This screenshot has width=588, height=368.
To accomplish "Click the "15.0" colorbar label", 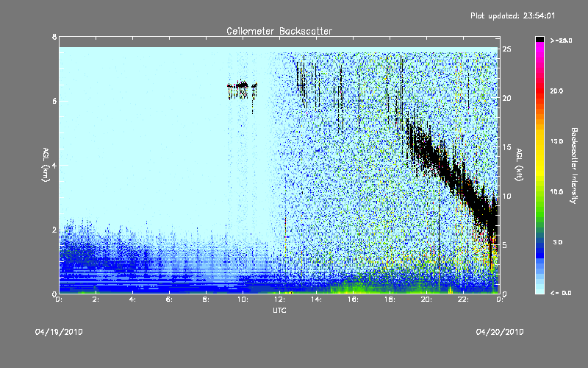I will click(556, 141).
